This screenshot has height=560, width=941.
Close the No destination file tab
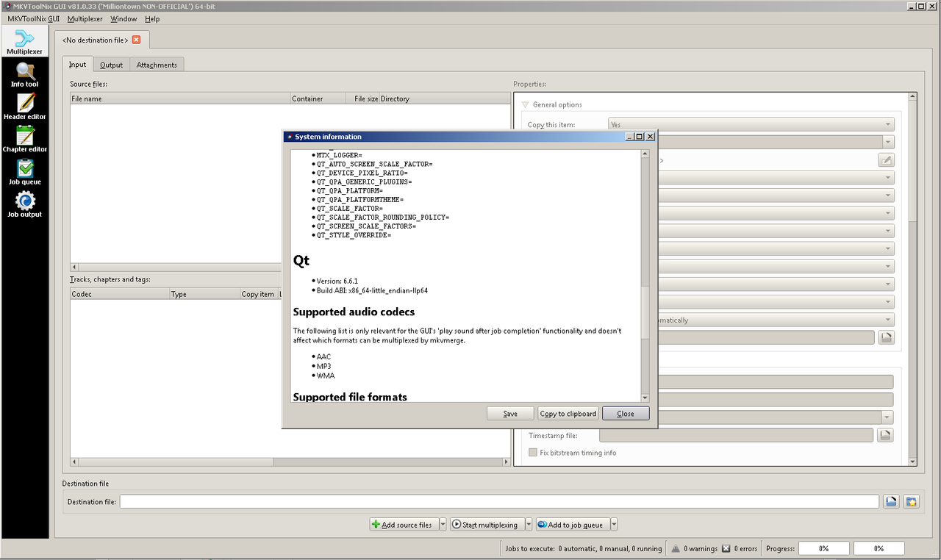point(136,40)
